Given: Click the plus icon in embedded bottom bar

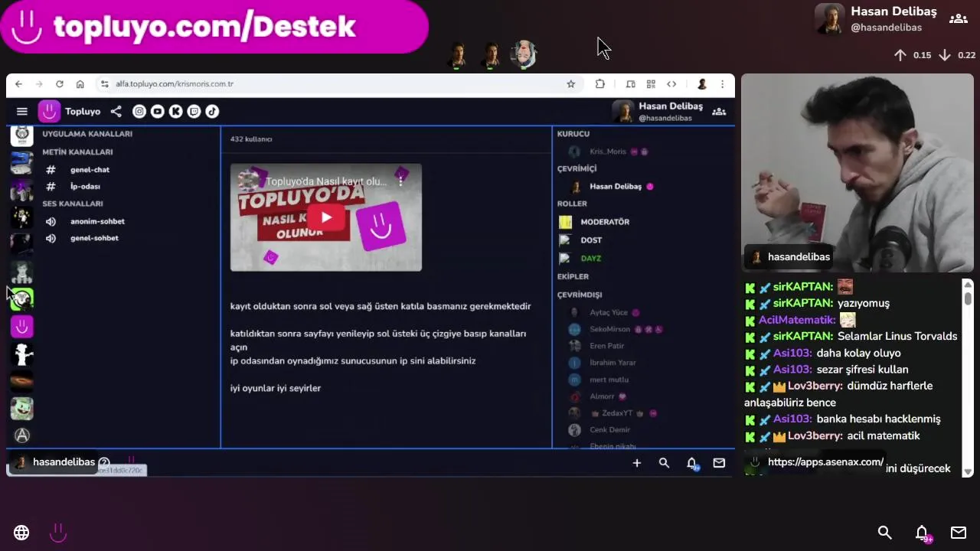Looking at the screenshot, I should point(636,462).
